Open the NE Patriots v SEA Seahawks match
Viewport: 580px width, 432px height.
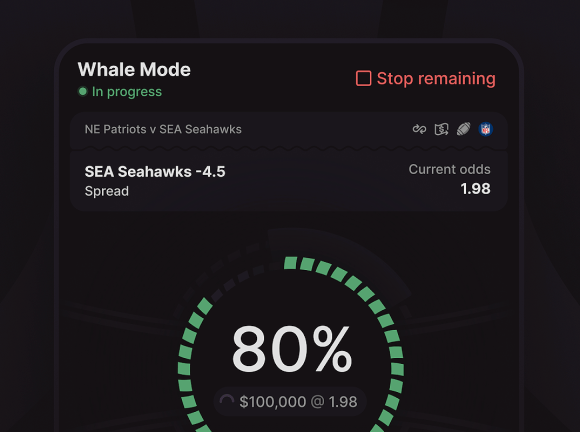click(x=163, y=129)
